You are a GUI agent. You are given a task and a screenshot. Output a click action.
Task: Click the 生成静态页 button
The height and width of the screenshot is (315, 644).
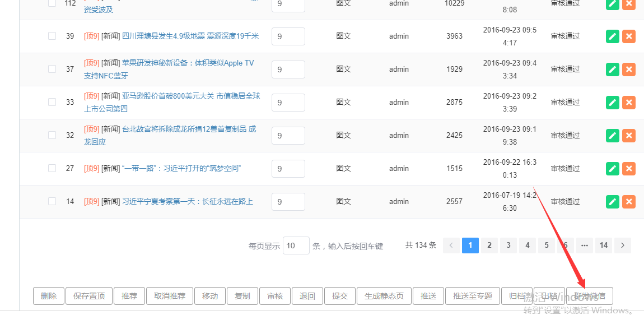coord(384,296)
